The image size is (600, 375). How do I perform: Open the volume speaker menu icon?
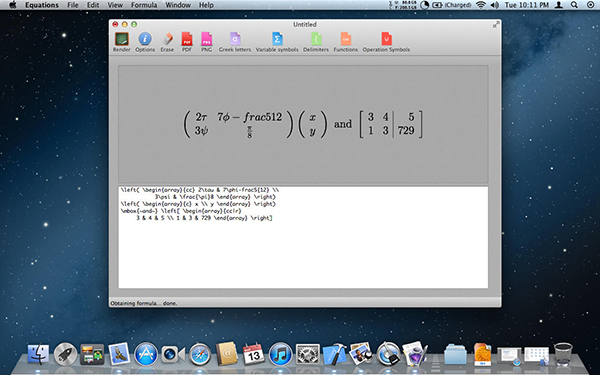(495, 5)
